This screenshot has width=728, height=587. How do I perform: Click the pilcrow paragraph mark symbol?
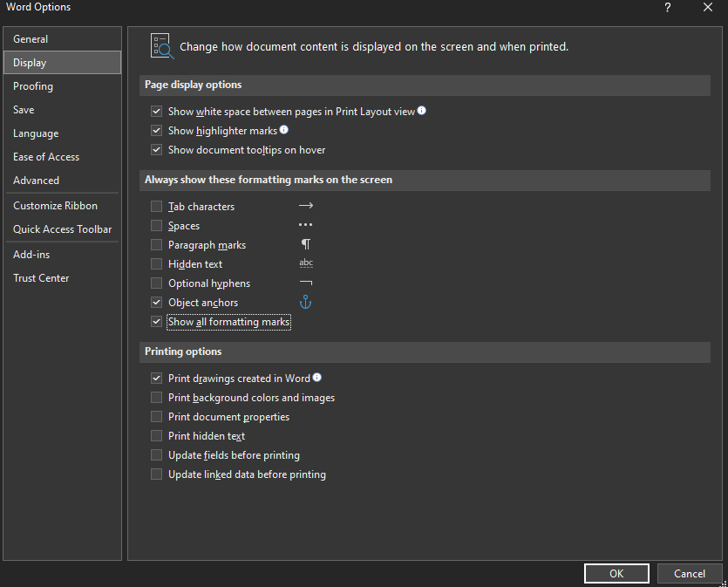pyautogui.click(x=305, y=244)
